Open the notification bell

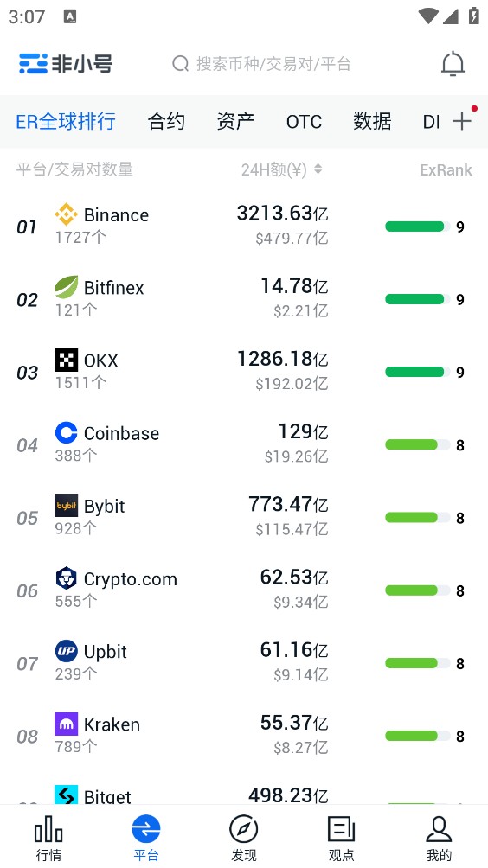coord(453,64)
